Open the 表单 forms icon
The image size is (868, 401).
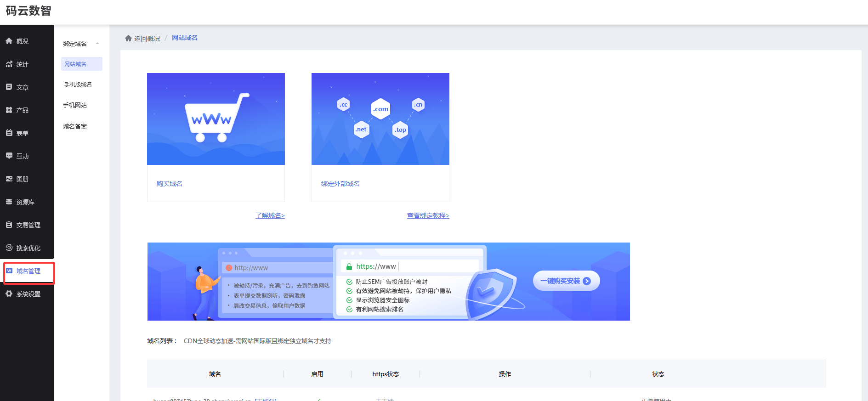pyautogui.click(x=9, y=133)
